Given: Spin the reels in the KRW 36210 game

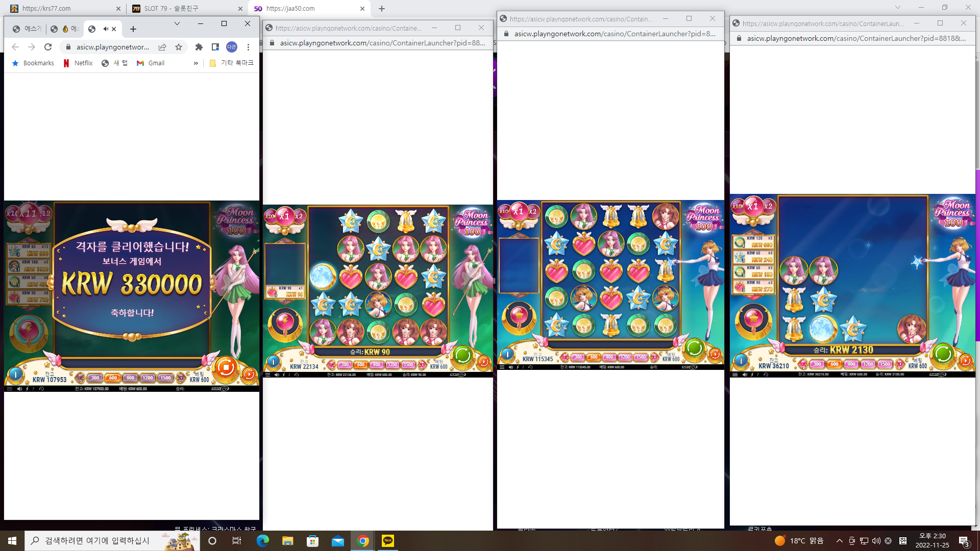Looking at the screenshot, I should 943,353.
